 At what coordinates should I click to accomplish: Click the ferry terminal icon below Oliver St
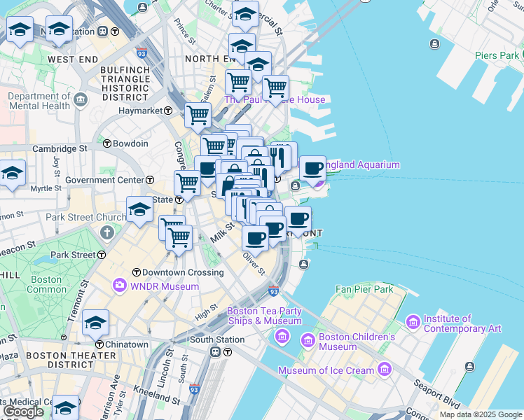[x=303, y=265]
